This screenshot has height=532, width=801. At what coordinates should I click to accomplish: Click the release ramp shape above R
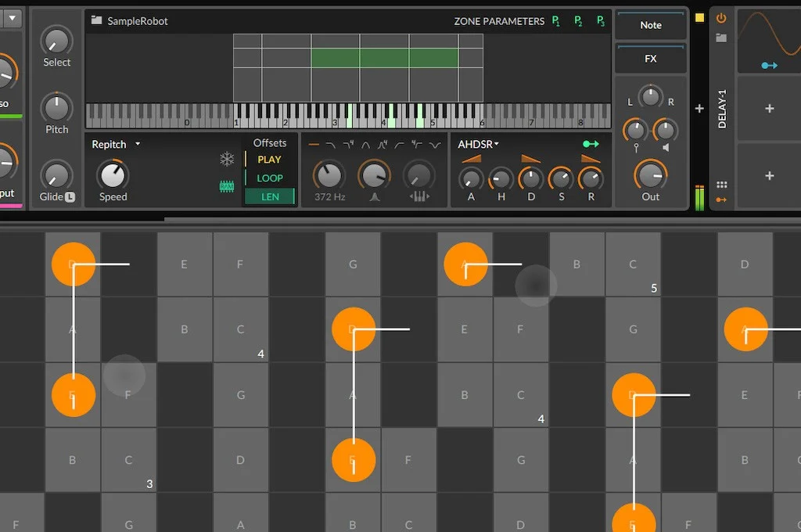(591, 159)
